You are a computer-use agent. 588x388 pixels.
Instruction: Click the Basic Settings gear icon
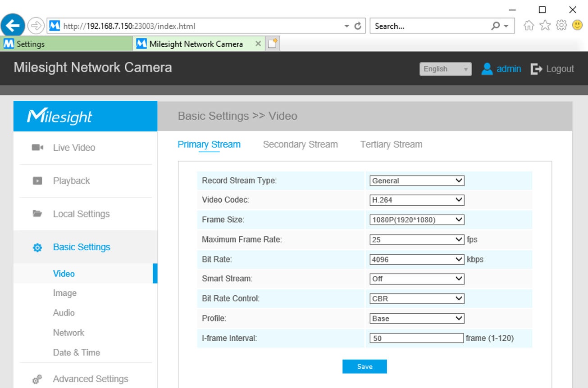tap(37, 247)
